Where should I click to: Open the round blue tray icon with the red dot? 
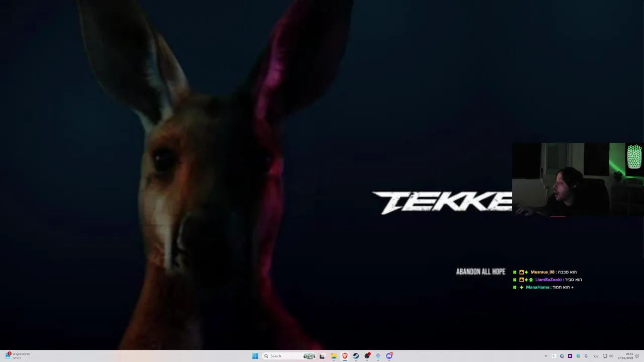pyautogui.click(x=562, y=356)
